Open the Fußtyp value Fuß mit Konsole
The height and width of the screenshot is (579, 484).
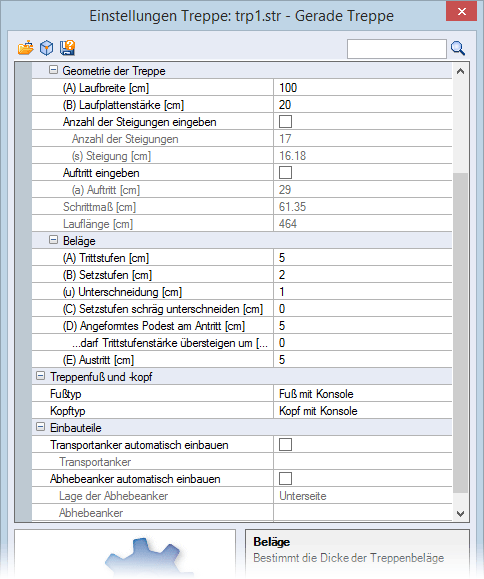(x=363, y=394)
